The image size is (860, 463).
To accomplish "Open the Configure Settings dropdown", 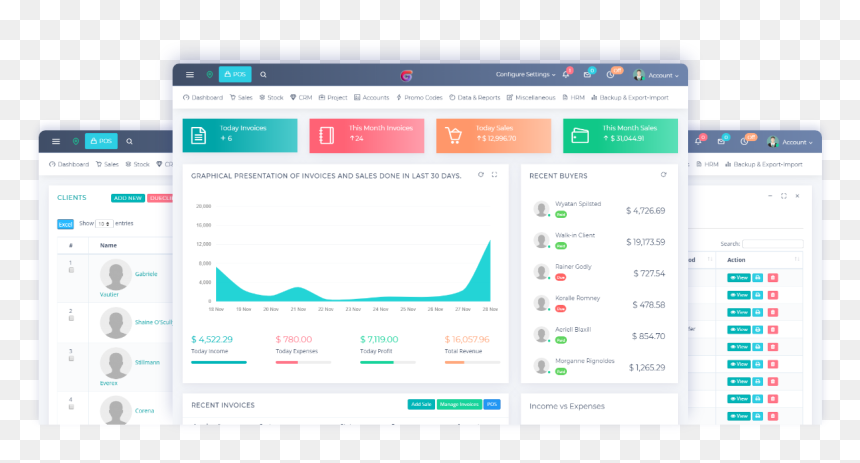I will 525,75.
